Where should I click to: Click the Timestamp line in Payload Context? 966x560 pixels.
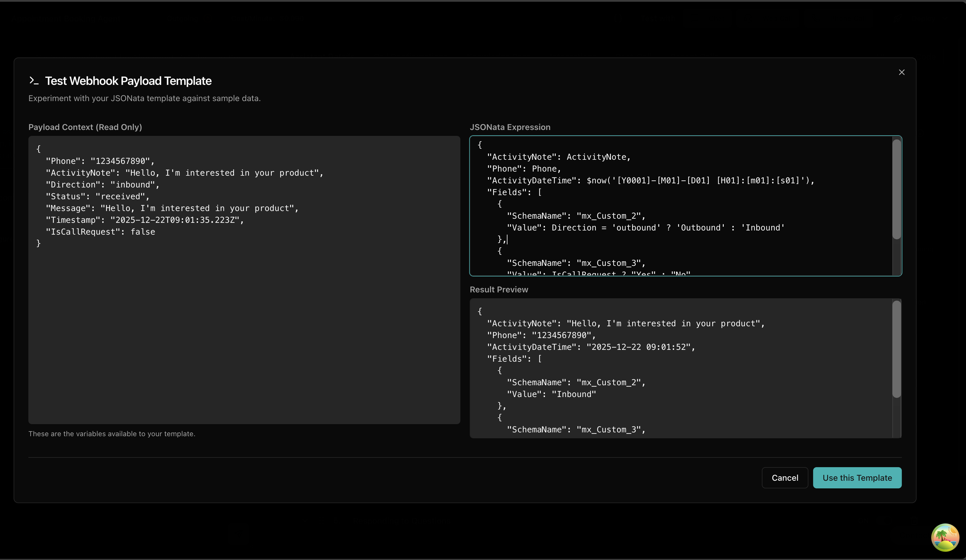pyautogui.click(x=144, y=220)
